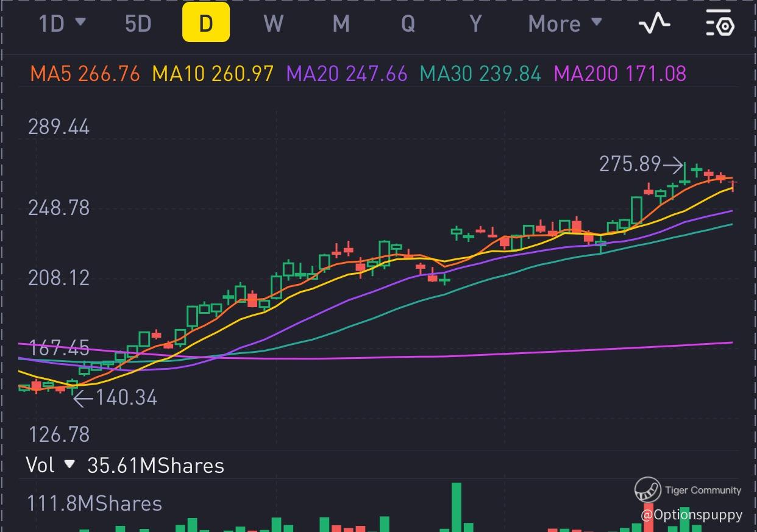Click the 289.44 price axis label
The height and width of the screenshot is (532, 757).
click(x=59, y=127)
